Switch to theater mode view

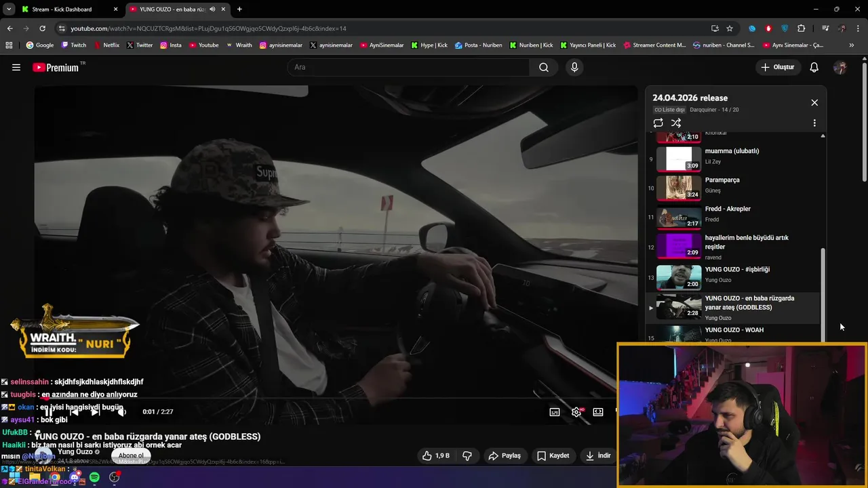598,412
